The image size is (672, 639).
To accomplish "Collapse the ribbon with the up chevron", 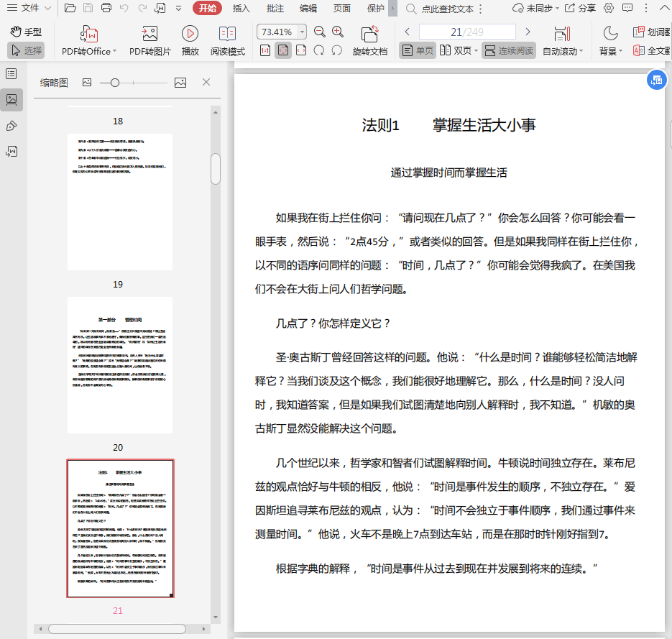I will 664,8.
